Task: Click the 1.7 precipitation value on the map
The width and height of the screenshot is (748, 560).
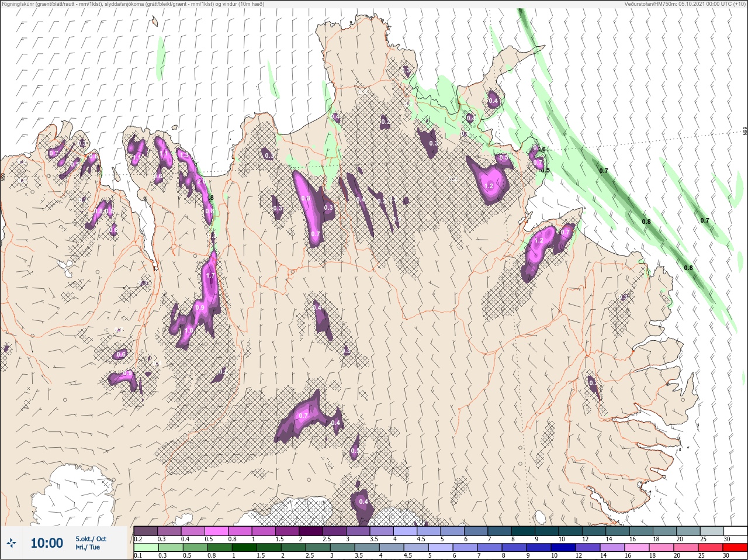Action: (211, 275)
